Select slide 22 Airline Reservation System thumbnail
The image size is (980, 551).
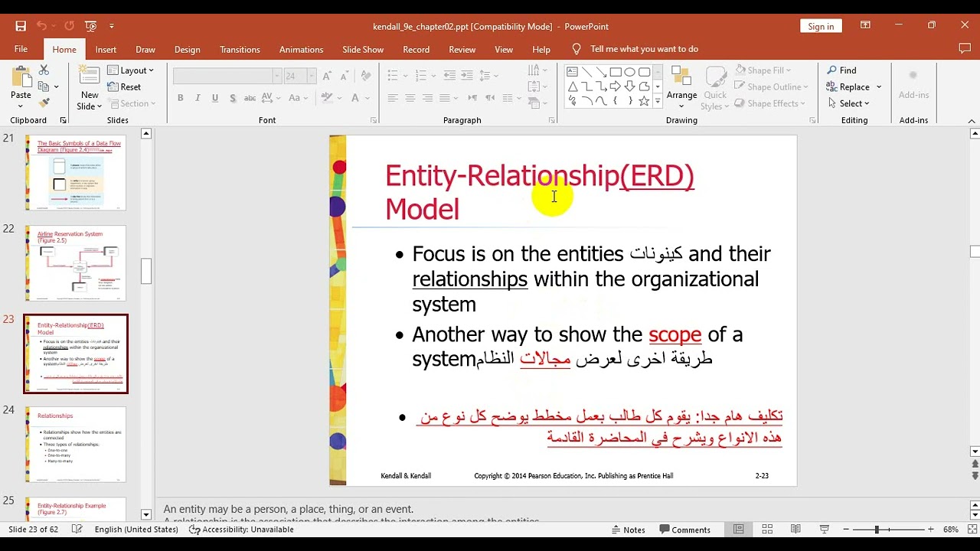pos(76,263)
